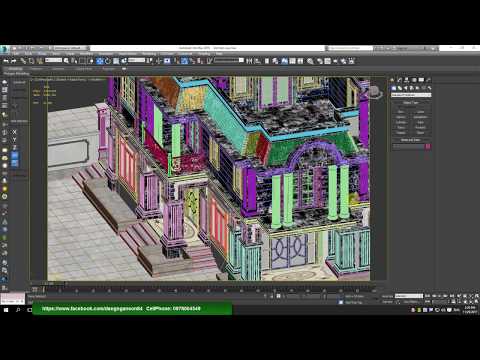Select the Shapes category in Create panel
480x360 pixels.
[x=400, y=88]
